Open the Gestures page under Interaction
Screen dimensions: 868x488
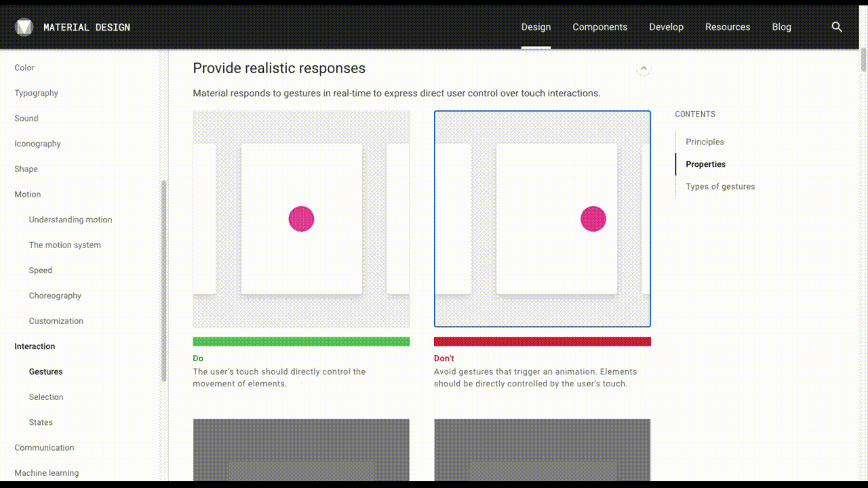(45, 371)
